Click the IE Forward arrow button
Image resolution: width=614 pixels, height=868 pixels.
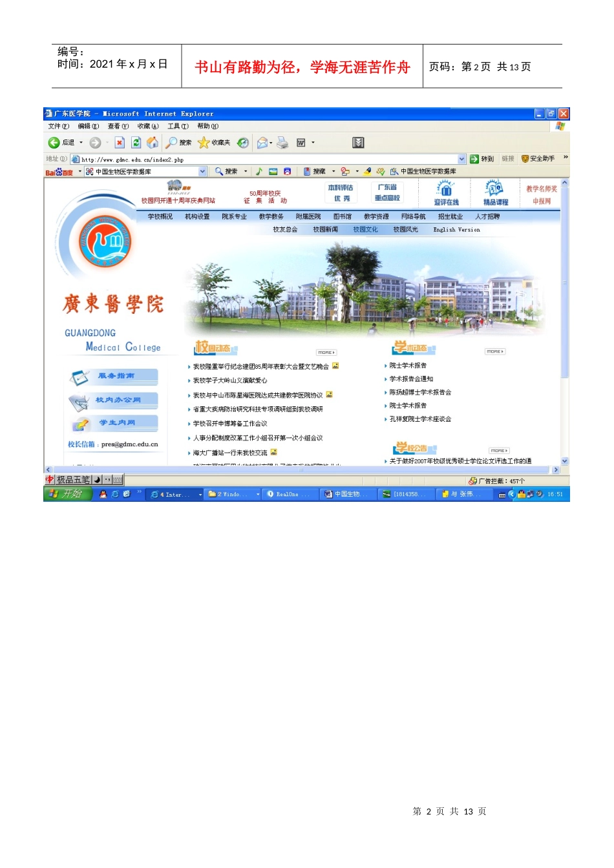(x=95, y=143)
